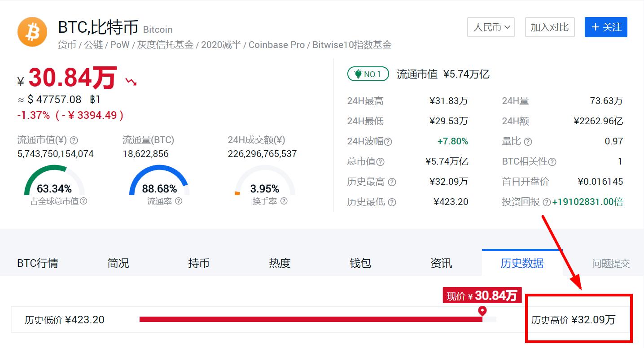Switch to the 资讯 tab
Screen dimensions: 644x348
(441, 263)
